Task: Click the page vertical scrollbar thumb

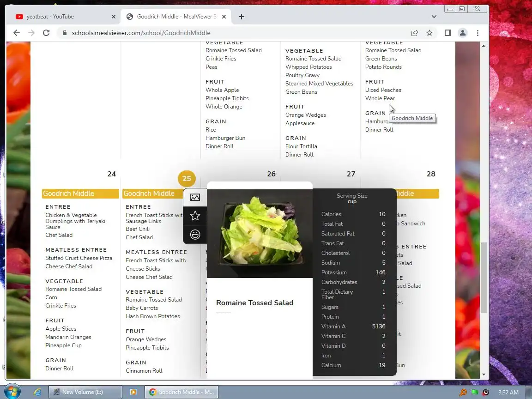Action: pyautogui.click(x=484, y=278)
